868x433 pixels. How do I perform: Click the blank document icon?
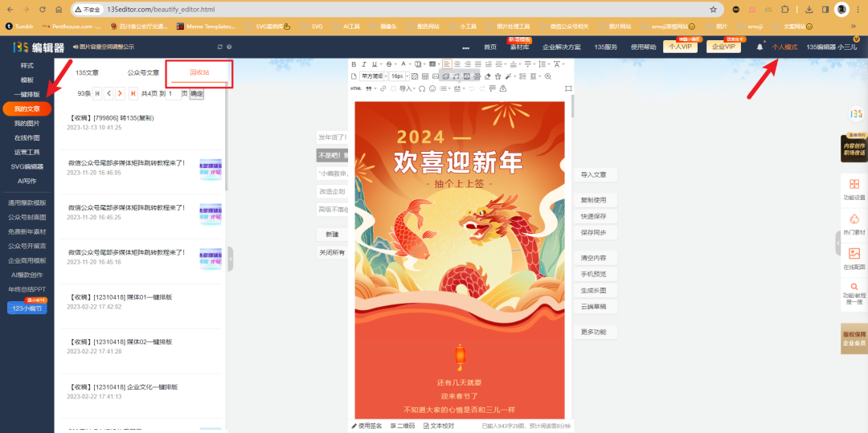pyautogui.click(x=354, y=76)
